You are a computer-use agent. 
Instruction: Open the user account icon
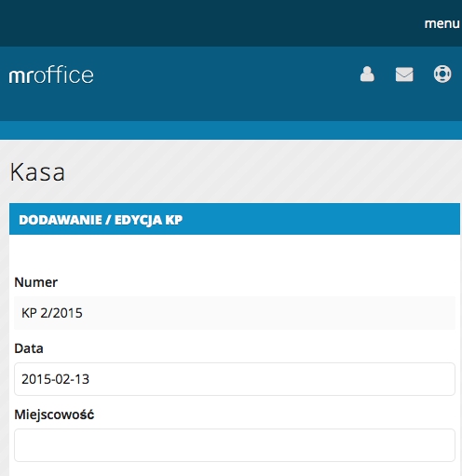coord(367,75)
